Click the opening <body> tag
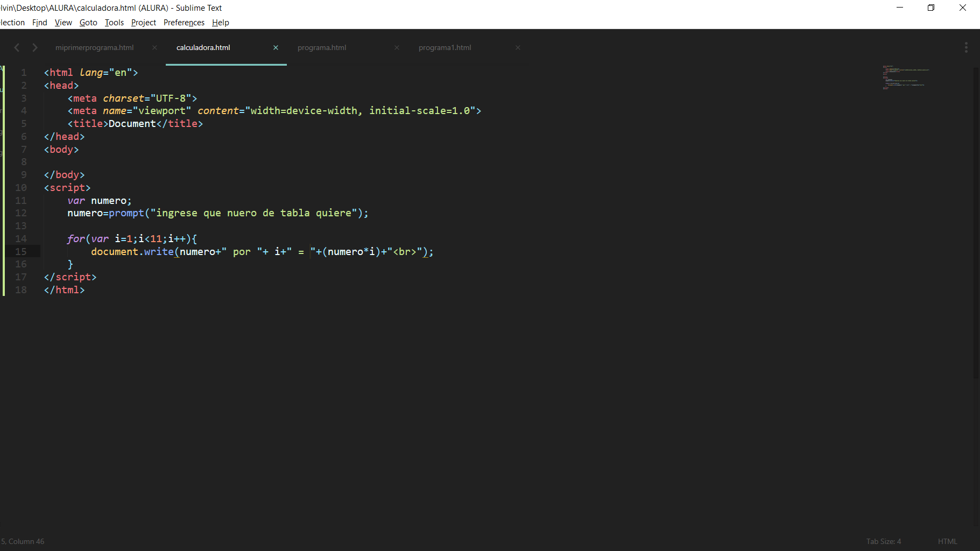Image resolution: width=980 pixels, height=551 pixels. coord(61,150)
